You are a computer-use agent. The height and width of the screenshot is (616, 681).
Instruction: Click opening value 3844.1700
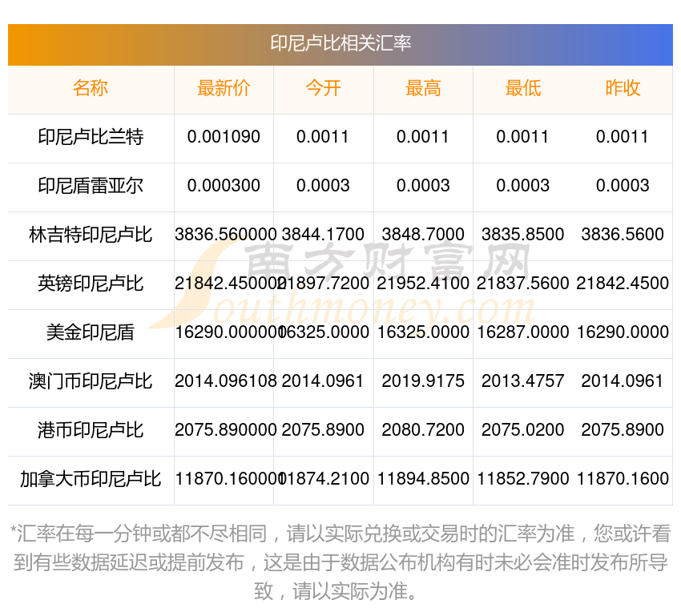(x=323, y=235)
